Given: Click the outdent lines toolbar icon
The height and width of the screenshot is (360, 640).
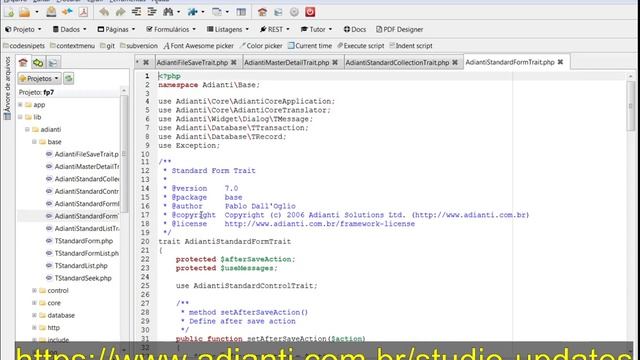Looking at the screenshot, I should pos(136,12).
